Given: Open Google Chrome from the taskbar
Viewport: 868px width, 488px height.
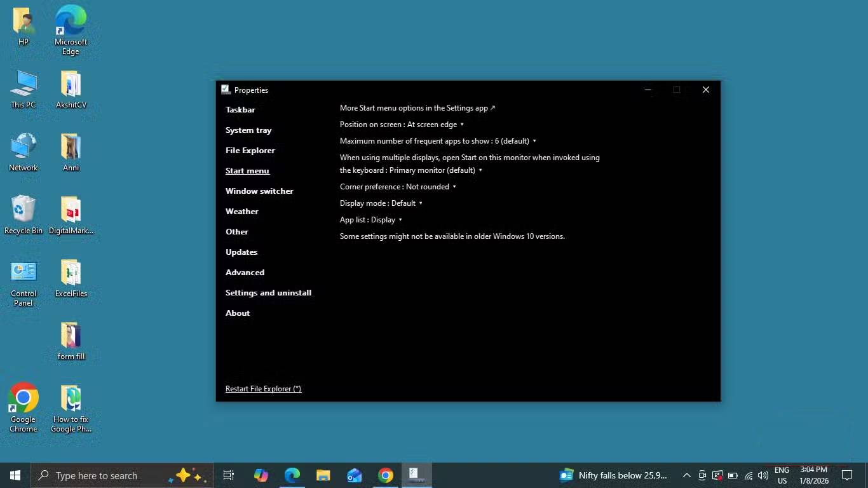Looking at the screenshot, I should [x=385, y=475].
